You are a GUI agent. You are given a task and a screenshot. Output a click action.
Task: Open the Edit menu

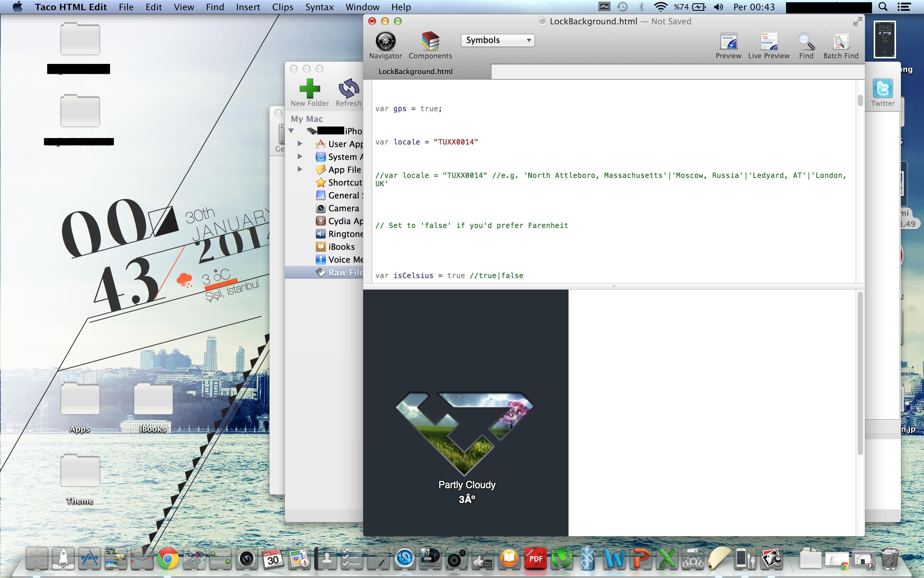point(154,7)
